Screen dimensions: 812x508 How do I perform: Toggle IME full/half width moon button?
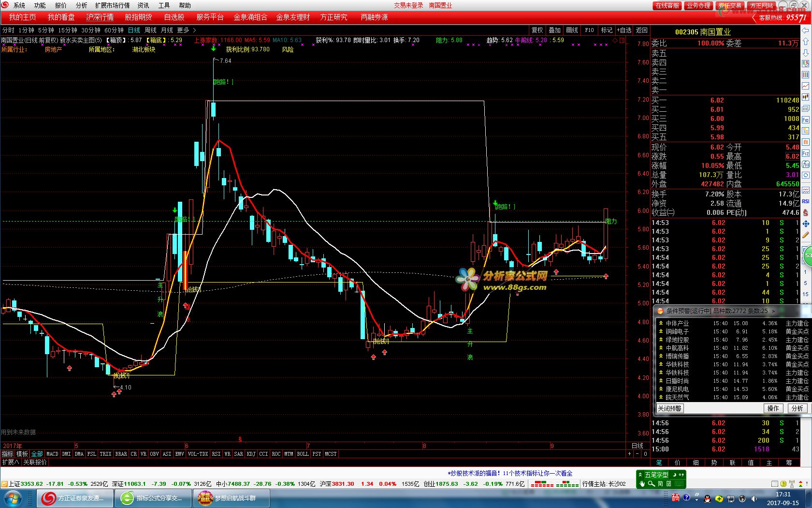(x=675, y=475)
